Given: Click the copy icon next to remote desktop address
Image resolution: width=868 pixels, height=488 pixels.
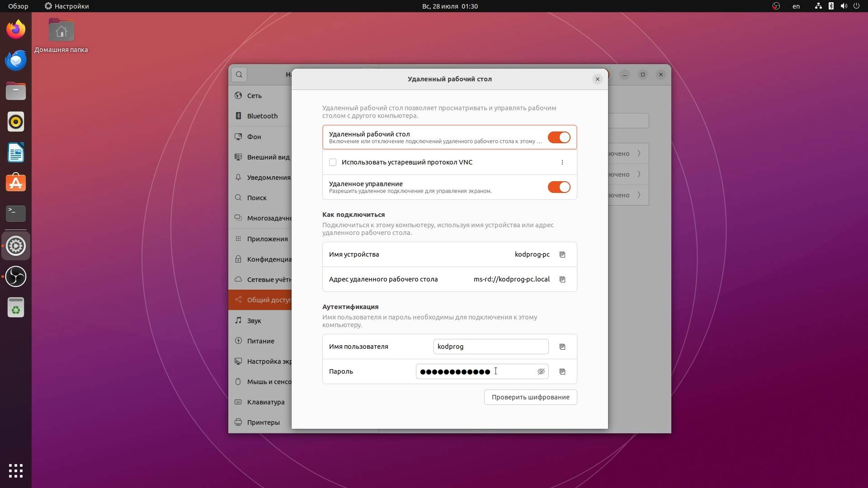Looking at the screenshot, I should [561, 279].
